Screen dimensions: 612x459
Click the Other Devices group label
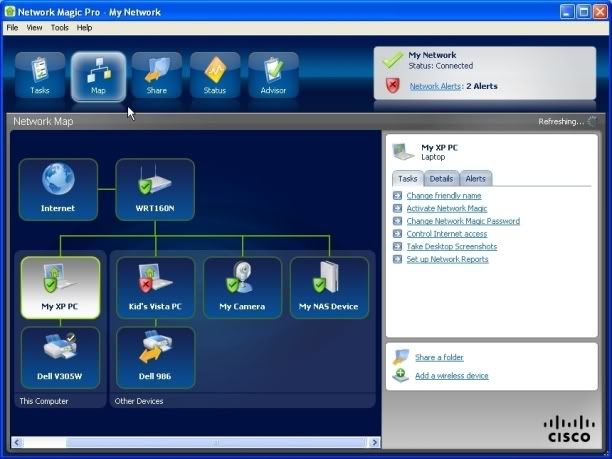click(x=139, y=401)
